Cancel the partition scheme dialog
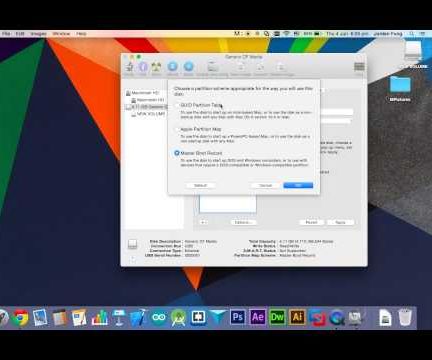 pyautogui.click(x=266, y=185)
